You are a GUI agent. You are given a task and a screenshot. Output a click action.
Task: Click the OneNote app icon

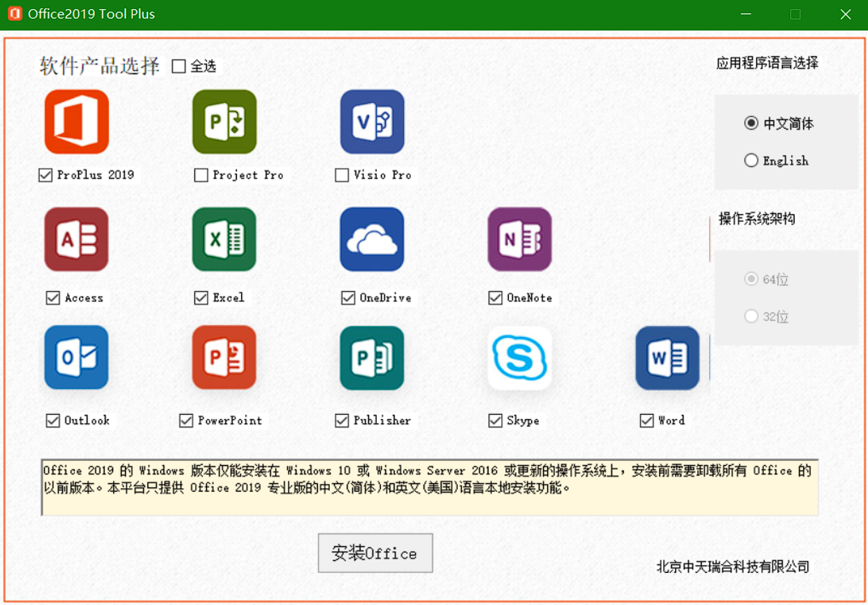(520, 239)
